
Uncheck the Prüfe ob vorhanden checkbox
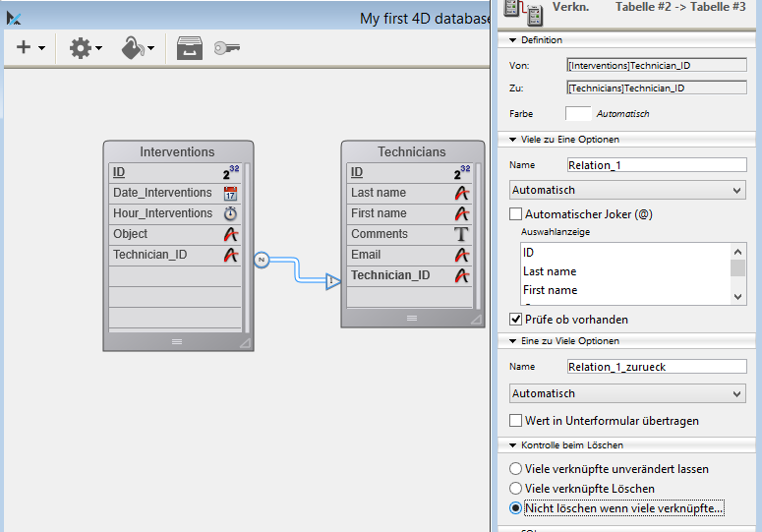[516, 320]
